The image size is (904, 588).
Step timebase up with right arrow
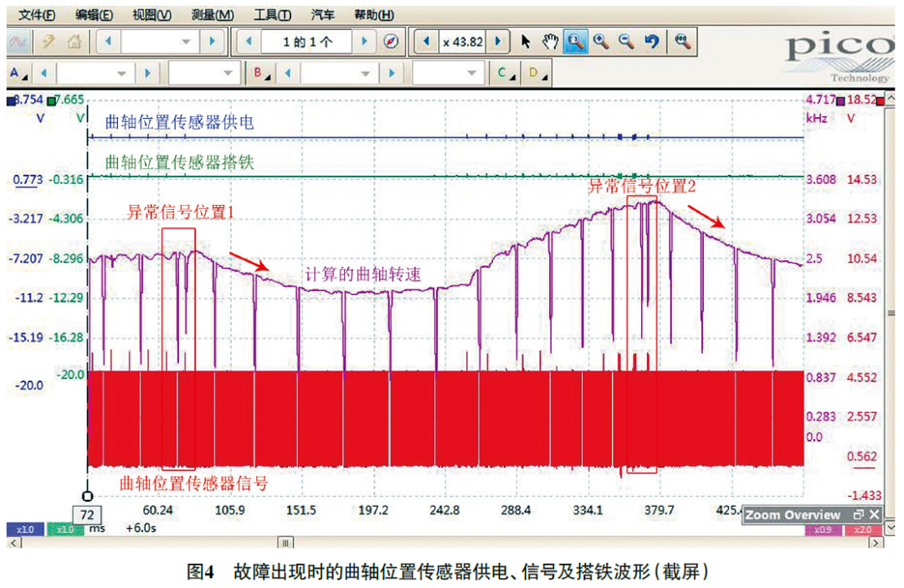coord(212,42)
